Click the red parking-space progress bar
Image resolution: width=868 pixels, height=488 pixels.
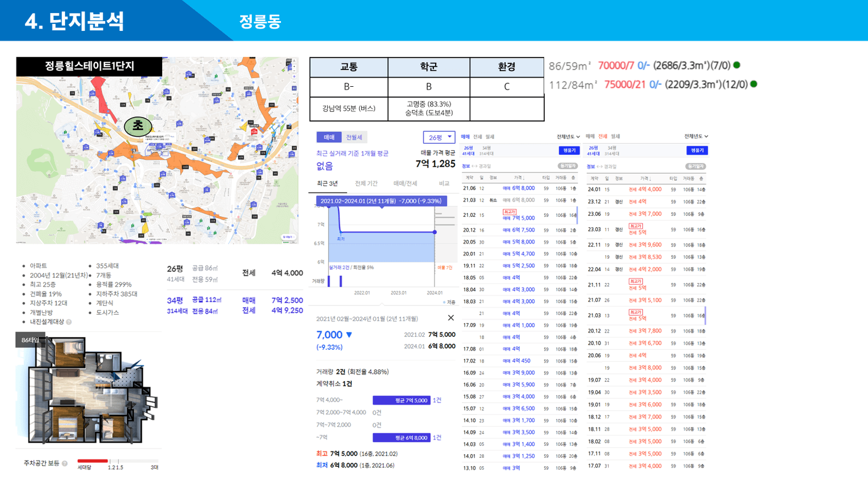(93, 461)
